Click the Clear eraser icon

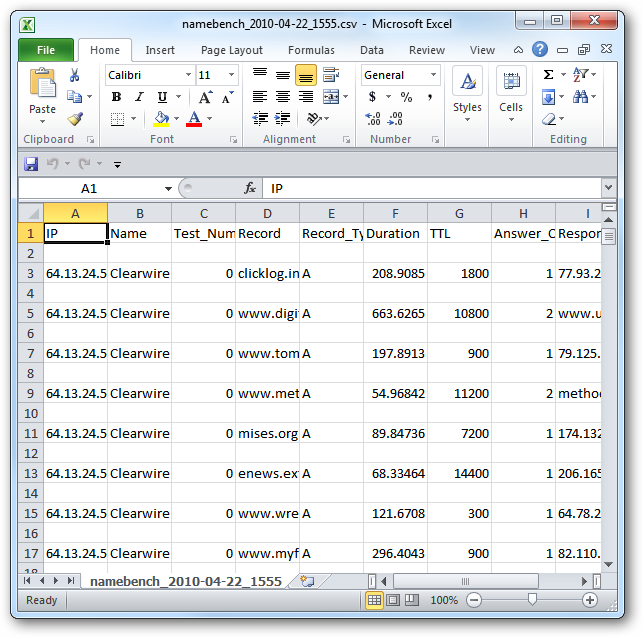click(549, 119)
